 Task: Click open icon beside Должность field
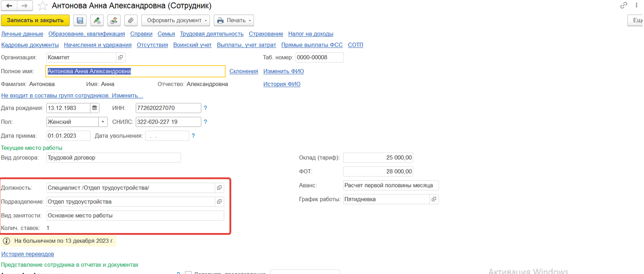219,188
